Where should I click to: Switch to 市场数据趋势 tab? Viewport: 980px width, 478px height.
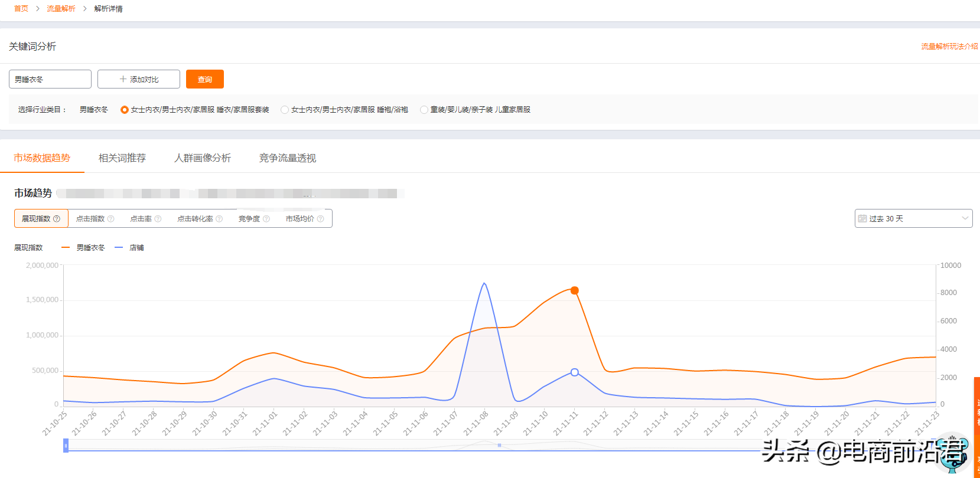pyautogui.click(x=42, y=158)
